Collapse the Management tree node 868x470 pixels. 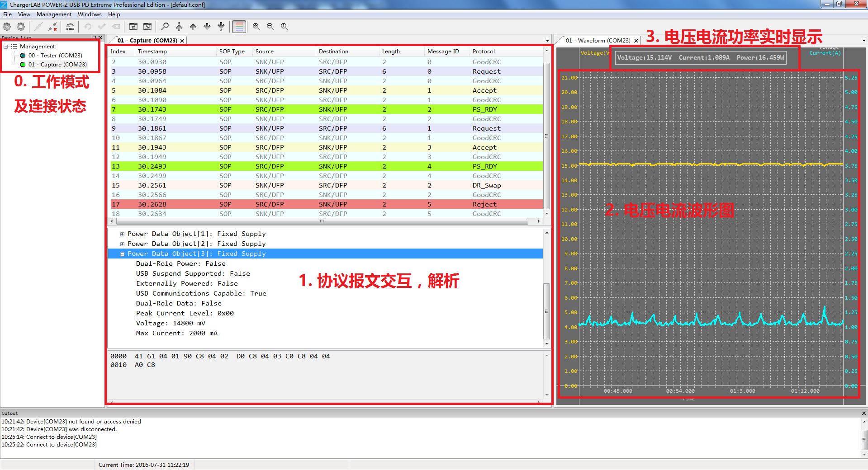[6, 47]
